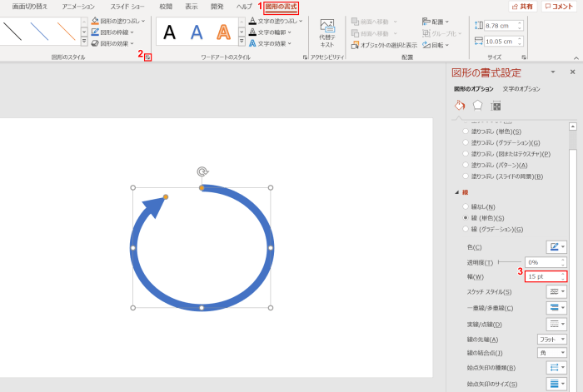Click the 幅 width 15 pt field

point(546,276)
